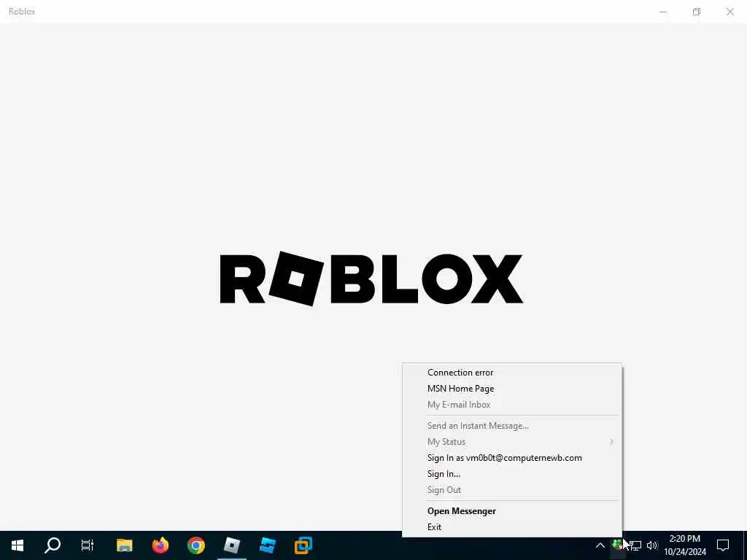The image size is (747, 560).
Task: Open MSN Home Page from menu
Action: [512, 389]
